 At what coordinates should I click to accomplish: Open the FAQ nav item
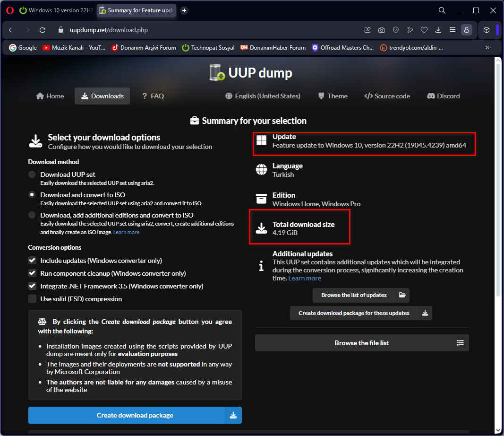[153, 96]
